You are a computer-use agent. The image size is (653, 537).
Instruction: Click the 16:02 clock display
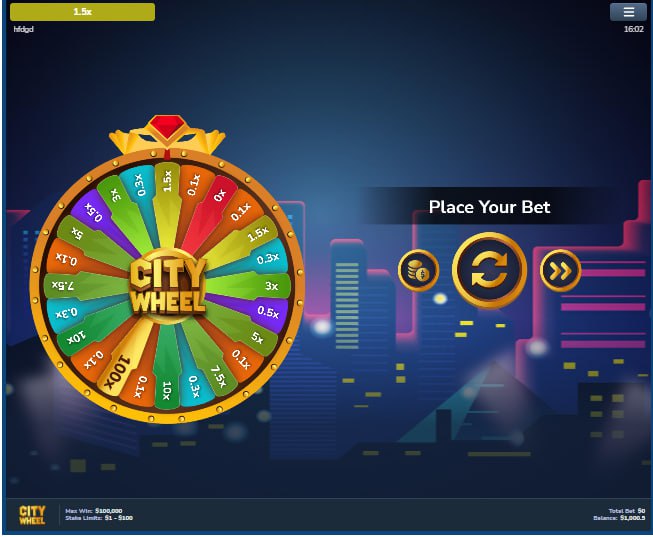[633, 29]
